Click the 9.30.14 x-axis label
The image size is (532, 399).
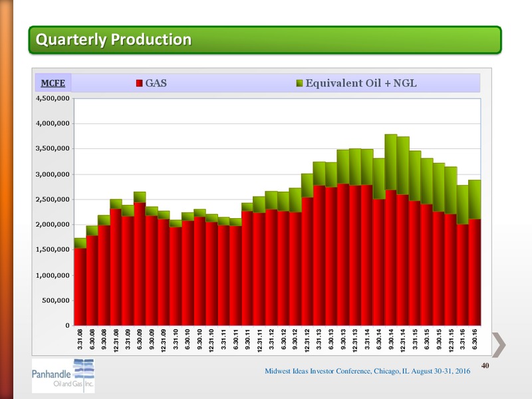(x=391, y=339)
